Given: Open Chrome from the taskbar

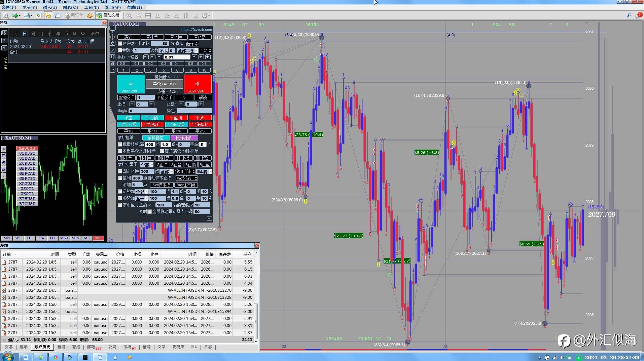Looking at the screenshot, I should tap(55, 357).
